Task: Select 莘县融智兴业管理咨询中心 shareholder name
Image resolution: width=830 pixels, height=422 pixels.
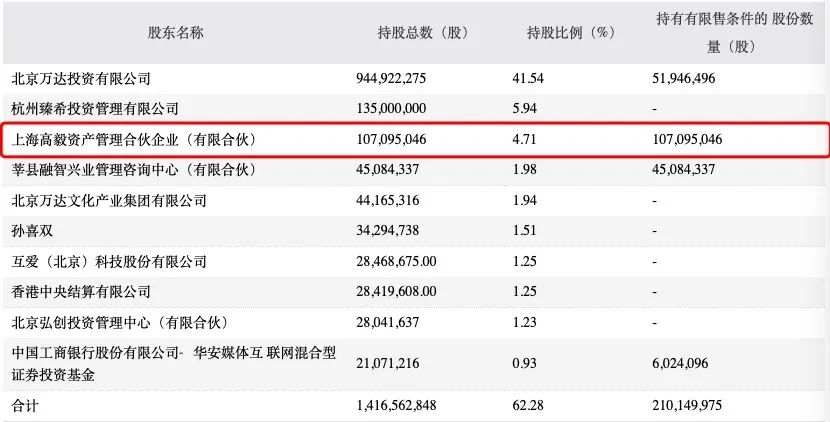Action: pyautogui.click(x=134, y=169)
